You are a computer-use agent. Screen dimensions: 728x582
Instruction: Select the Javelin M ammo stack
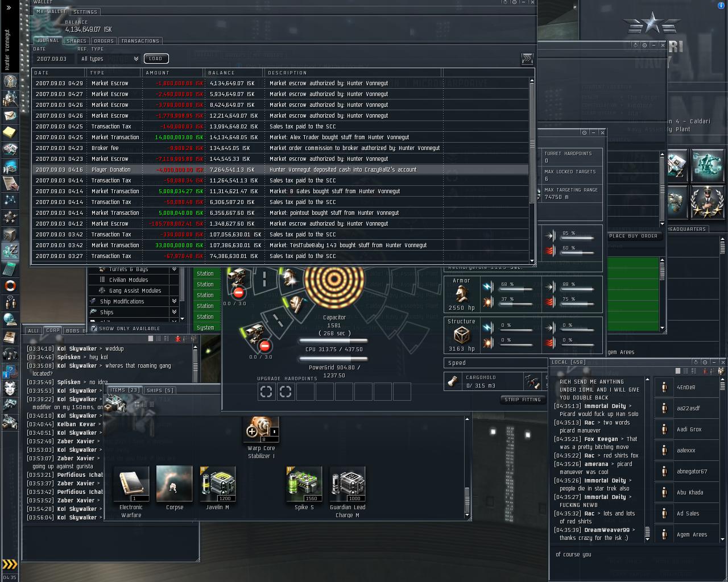tap(217, 488)
